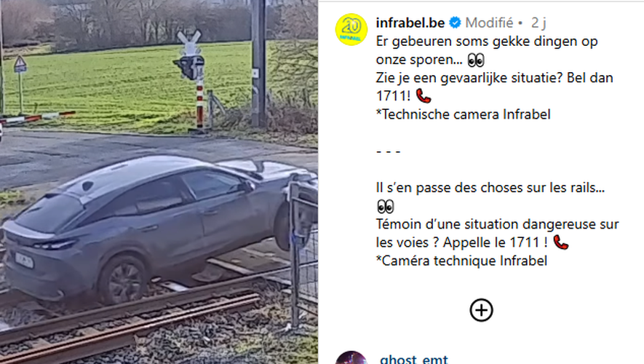Image resolution: width=644 pixels, height=364 pixels.
Task: Open the Infrabel profile avatar
Action: click(351, 29)
